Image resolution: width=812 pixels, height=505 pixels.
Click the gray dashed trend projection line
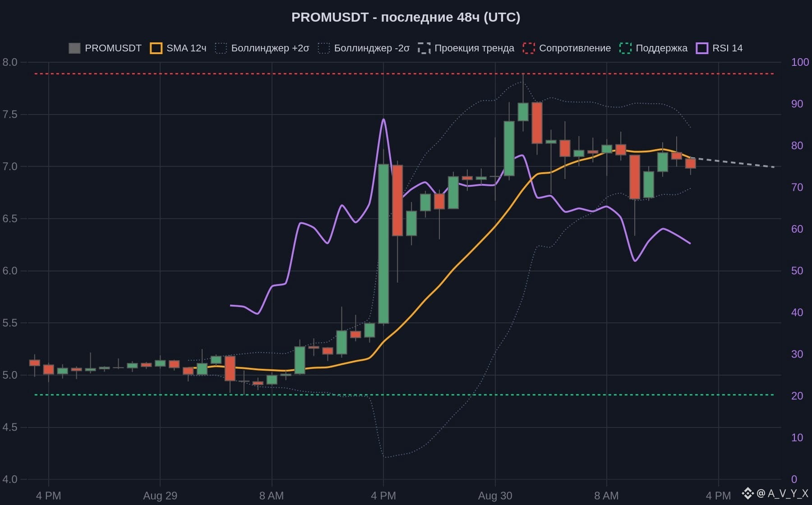[733, 162]
